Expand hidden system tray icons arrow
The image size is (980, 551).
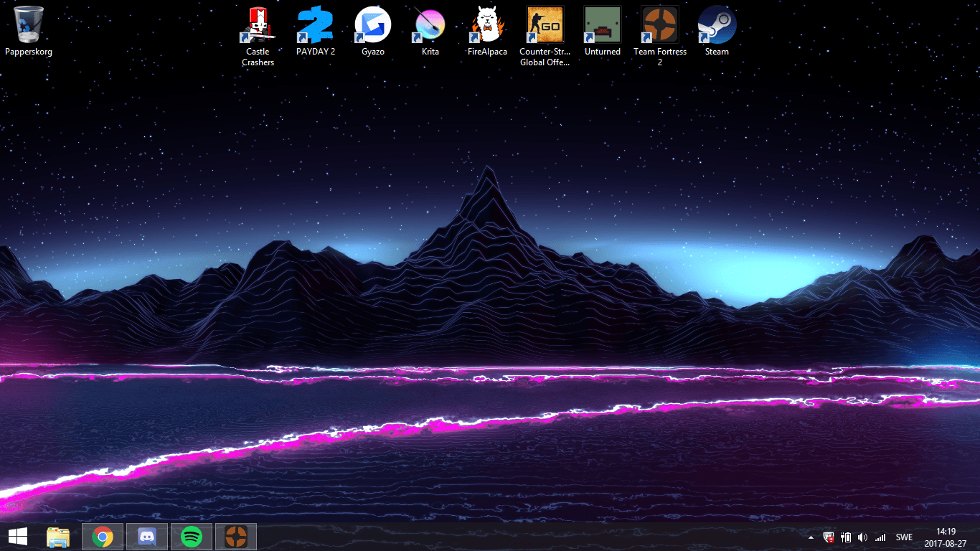pos(811,537)
